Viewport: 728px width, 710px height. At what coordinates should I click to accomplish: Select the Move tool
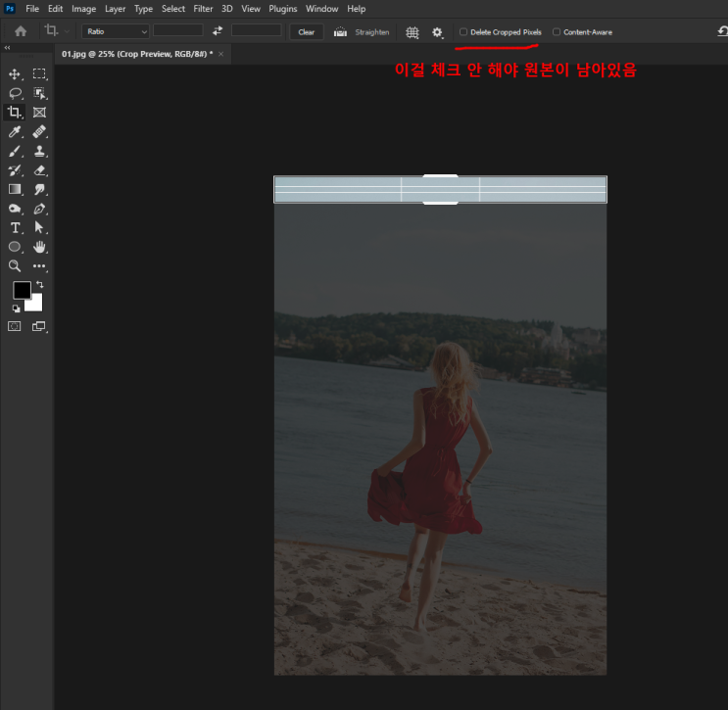pyautogui.click(x=15, y=74)
